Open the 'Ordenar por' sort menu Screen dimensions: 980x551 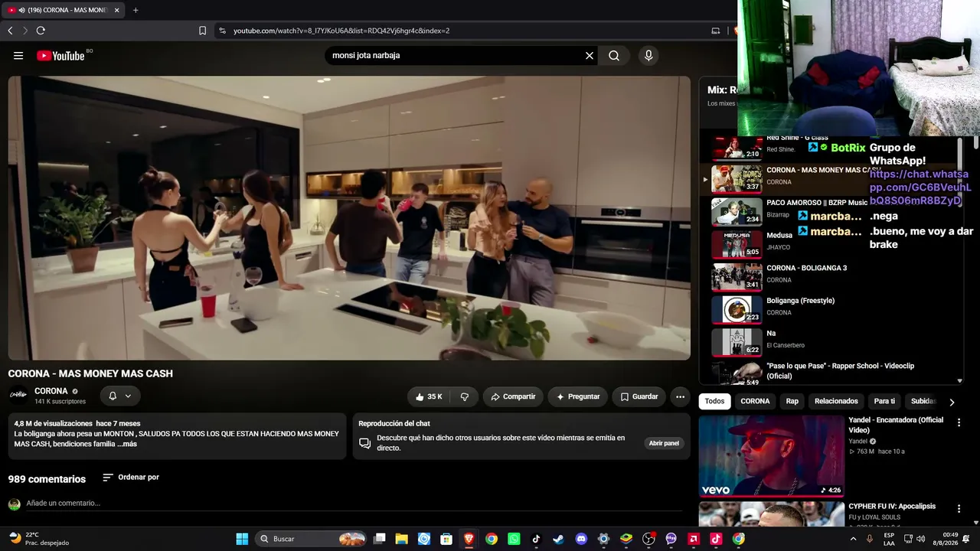tap(131, 478)
